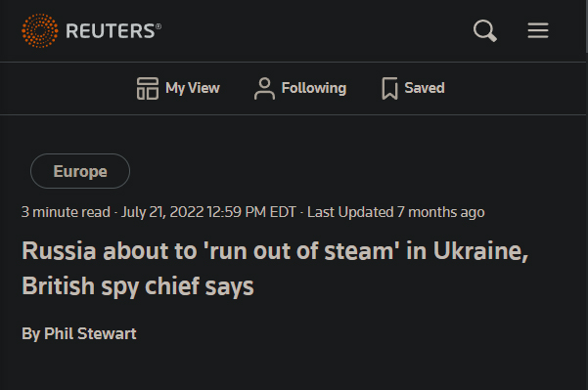588x390 pixels.
Task: Click the '12:59 PM EDT' timestamp
Action: (251, 212)
